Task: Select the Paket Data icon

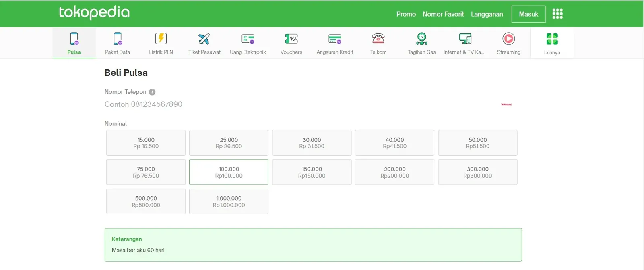Action: coord(118,39)
